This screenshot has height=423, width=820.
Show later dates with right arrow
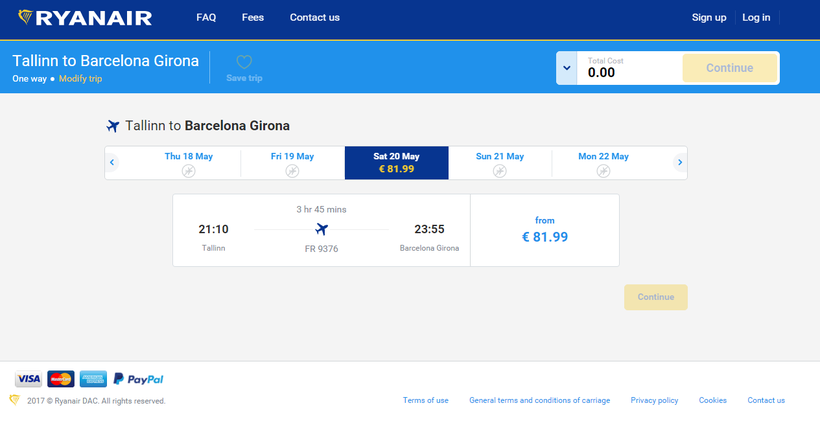pos(680,162)
